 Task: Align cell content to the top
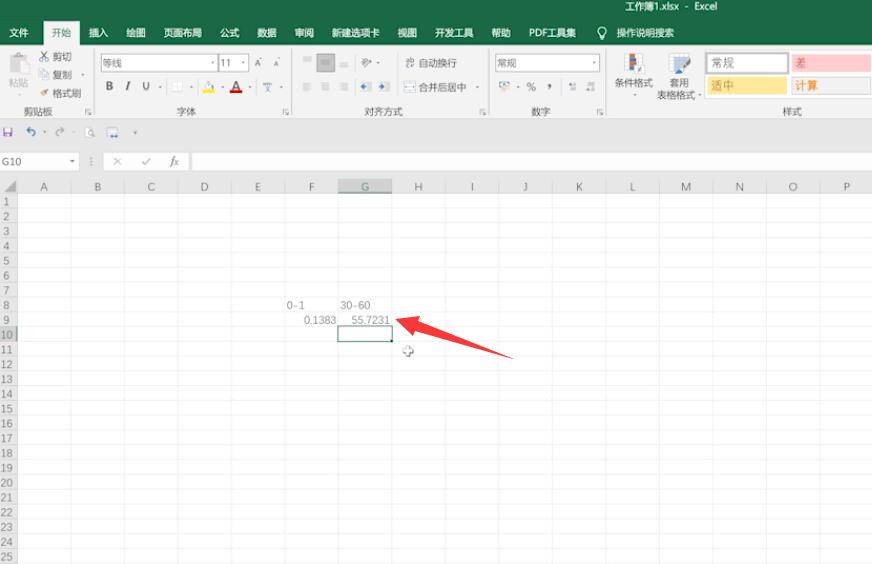click(x=307, y=62)
